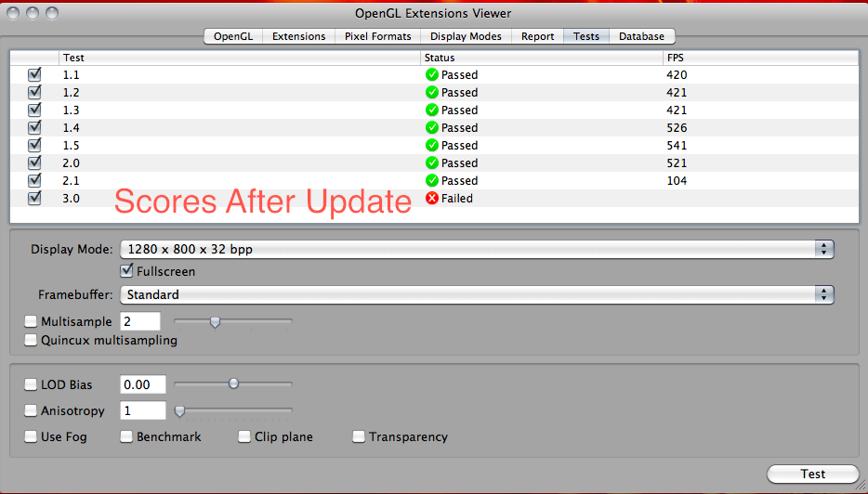Enable the Anisotropy checkbox

point(31,410)
